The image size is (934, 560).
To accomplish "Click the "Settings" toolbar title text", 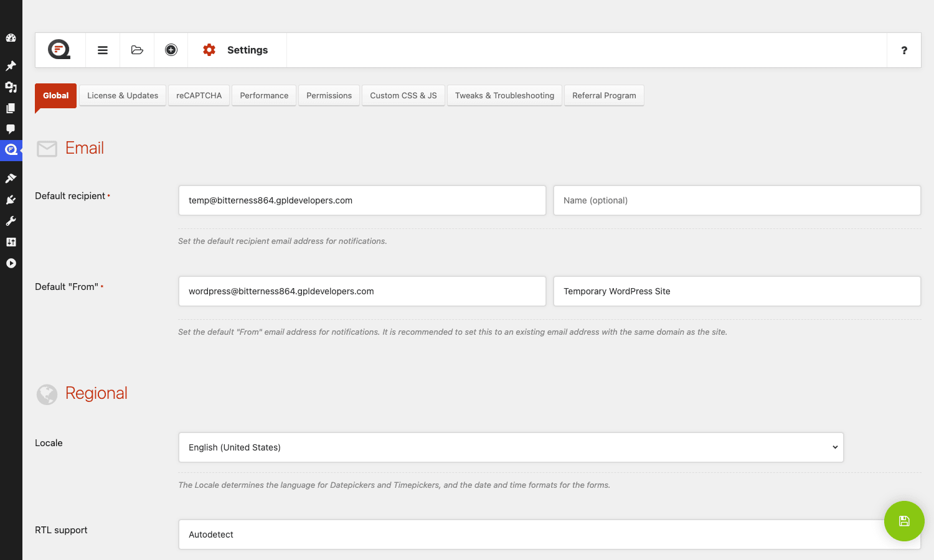I will click(x=247, y=50).
